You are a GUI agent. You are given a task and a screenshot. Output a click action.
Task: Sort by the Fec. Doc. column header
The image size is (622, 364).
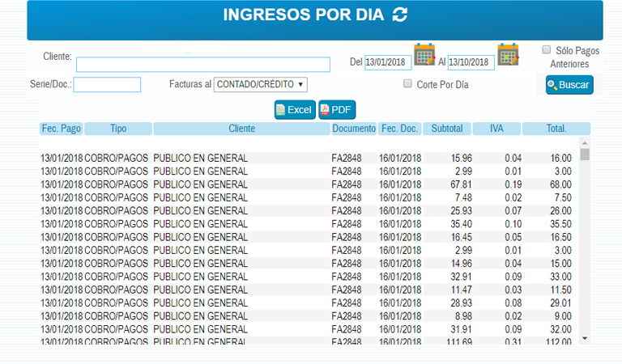tap(399, 129)
